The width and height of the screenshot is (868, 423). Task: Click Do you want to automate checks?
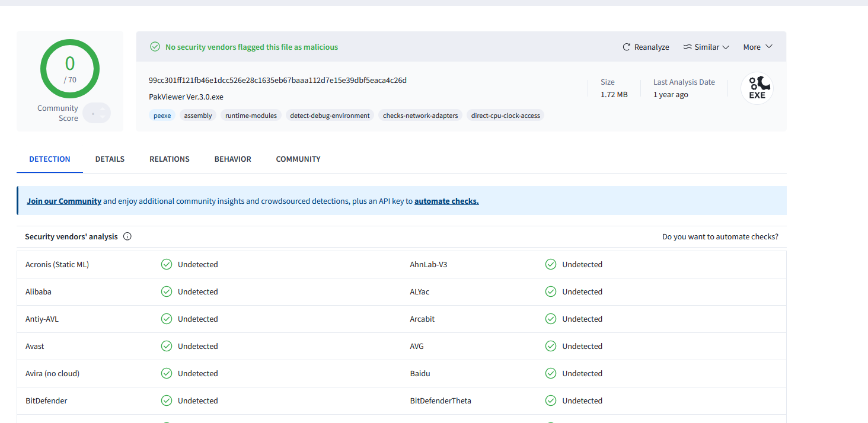click(720, 236)
